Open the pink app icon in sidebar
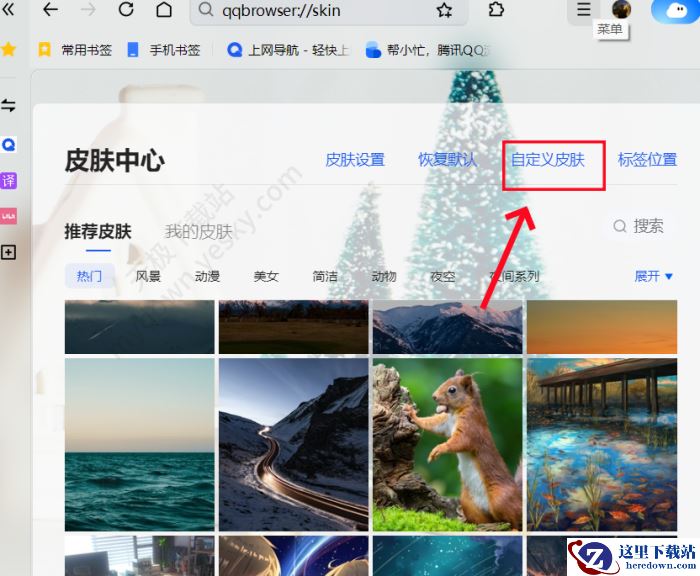Image resolution: width=700 pixels, height=576 pixels. (8, 216)
